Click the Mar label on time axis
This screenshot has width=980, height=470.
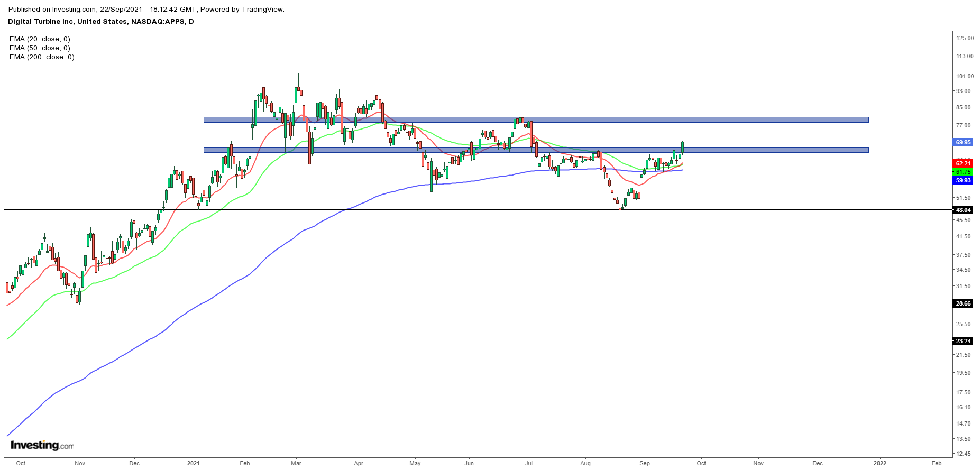[x=296, y=463]
